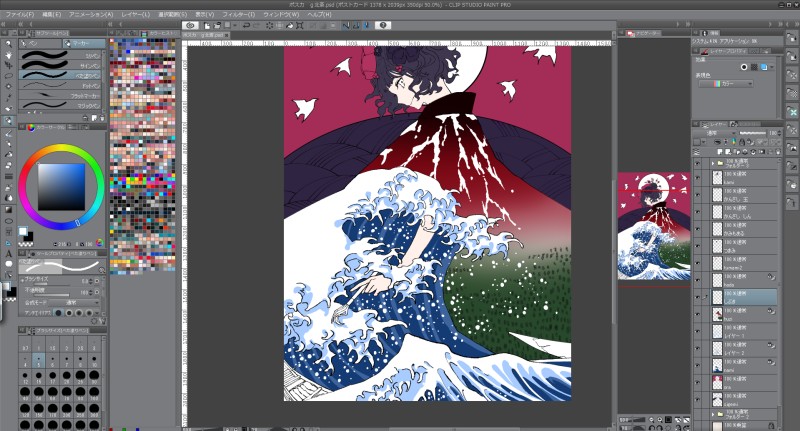
Task: Open expression color カラー dropdown
Action: pos(726,84)
